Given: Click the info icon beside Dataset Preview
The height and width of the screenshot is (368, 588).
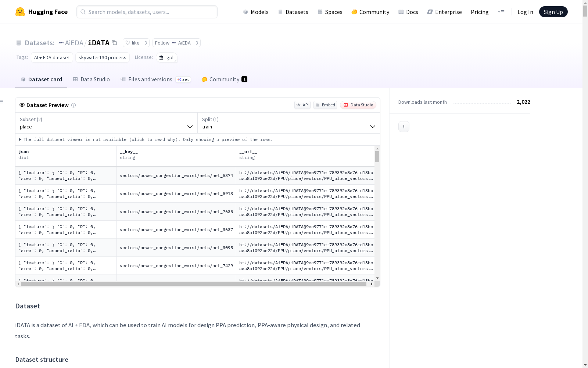Looking at the screenshot, I should click(73, 105).
